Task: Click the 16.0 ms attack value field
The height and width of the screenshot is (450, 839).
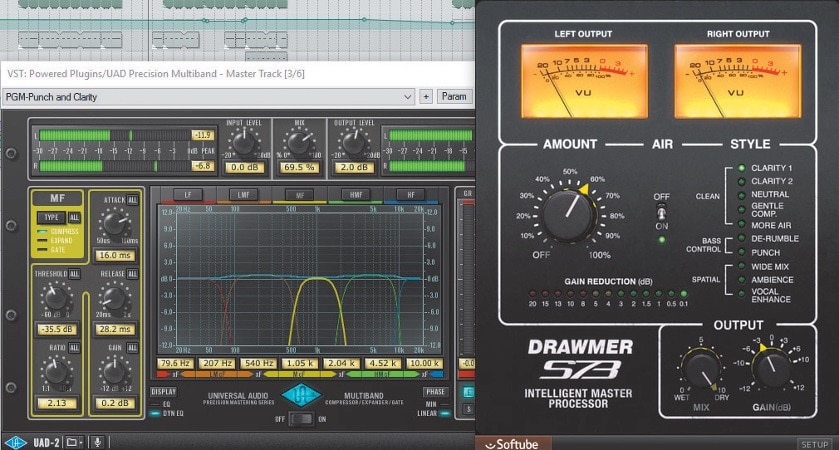Action: 115,255
